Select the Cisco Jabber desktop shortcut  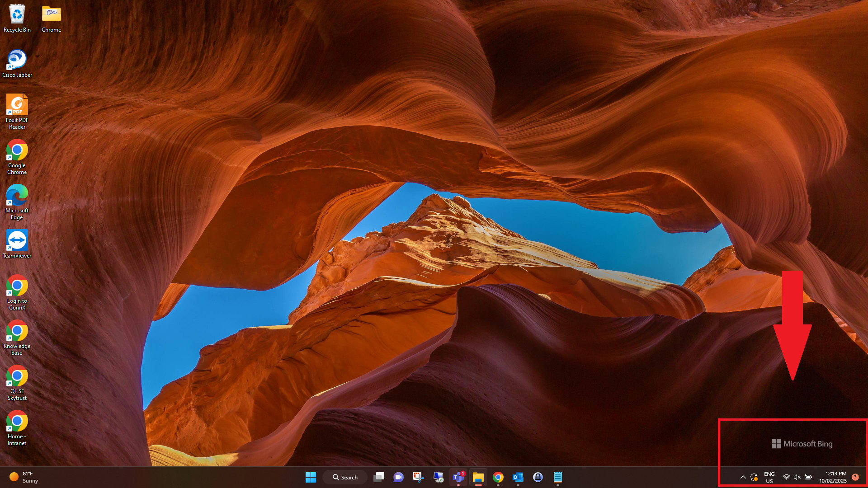click(x=17, y=63)
